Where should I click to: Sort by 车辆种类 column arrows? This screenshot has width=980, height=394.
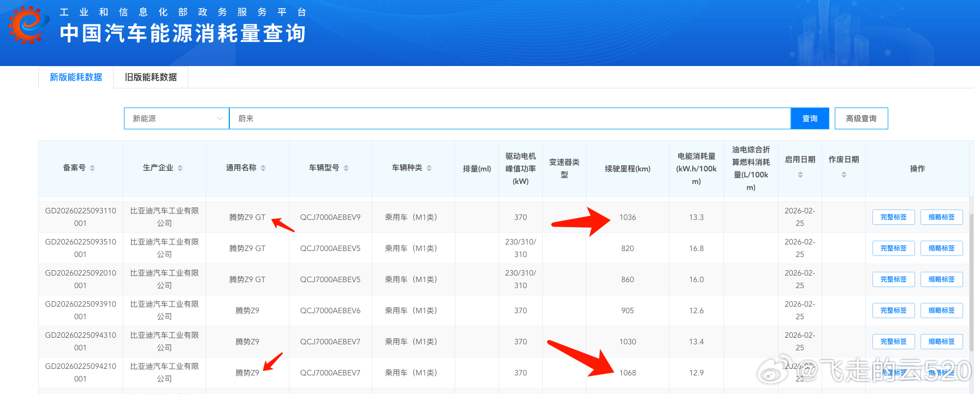click(x=429, y=168)
